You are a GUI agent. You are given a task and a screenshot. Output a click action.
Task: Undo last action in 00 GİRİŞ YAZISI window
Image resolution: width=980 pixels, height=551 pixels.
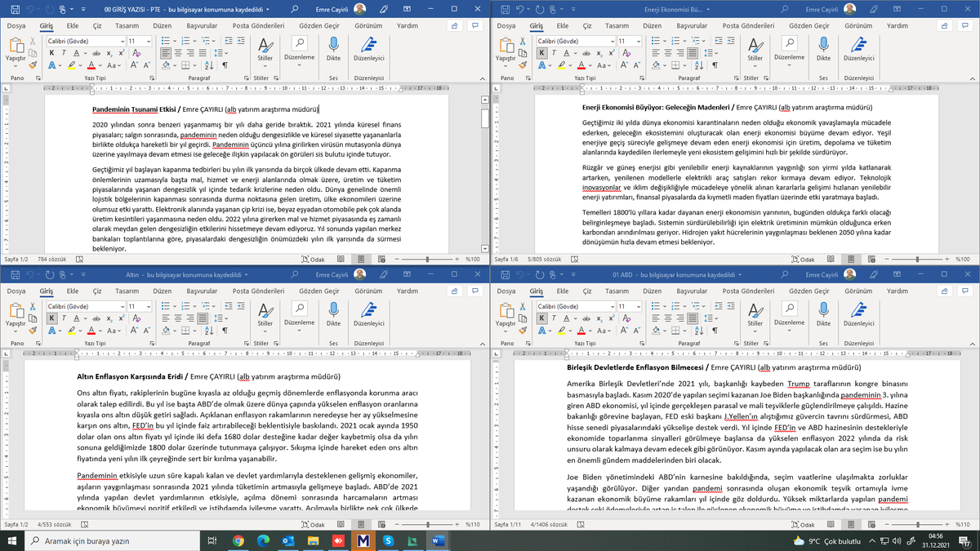coord(29,9)
